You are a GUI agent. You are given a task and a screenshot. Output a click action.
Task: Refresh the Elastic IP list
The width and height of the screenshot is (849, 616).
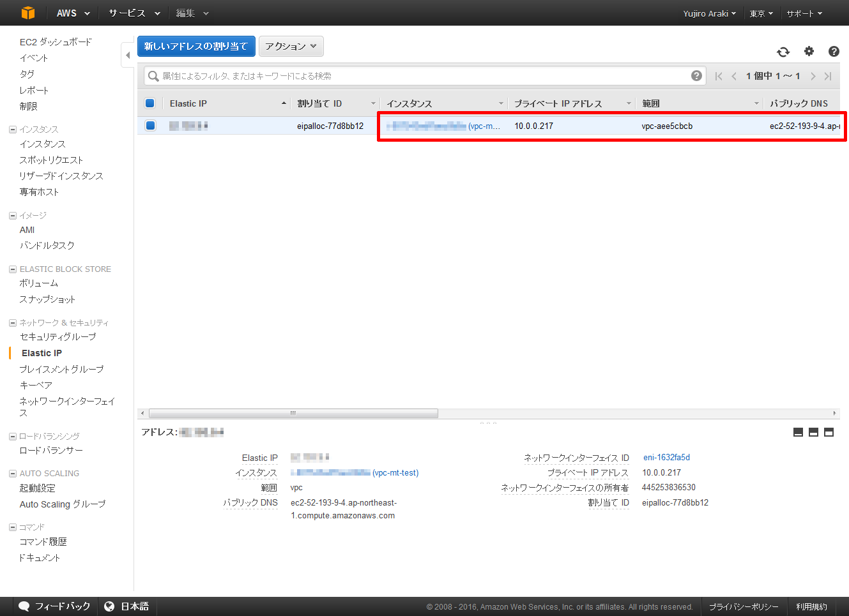[x=783, y=52]
